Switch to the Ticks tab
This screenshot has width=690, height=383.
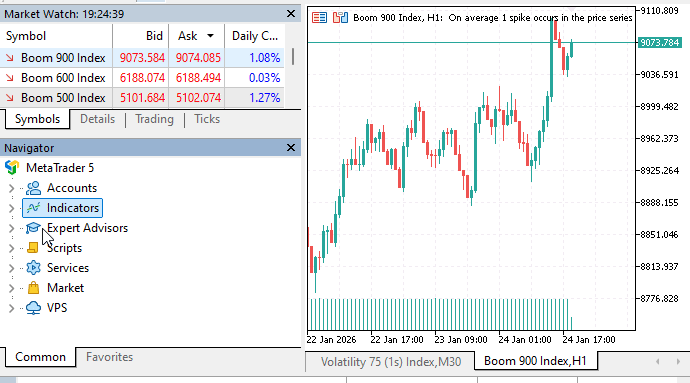pos(207,119)
